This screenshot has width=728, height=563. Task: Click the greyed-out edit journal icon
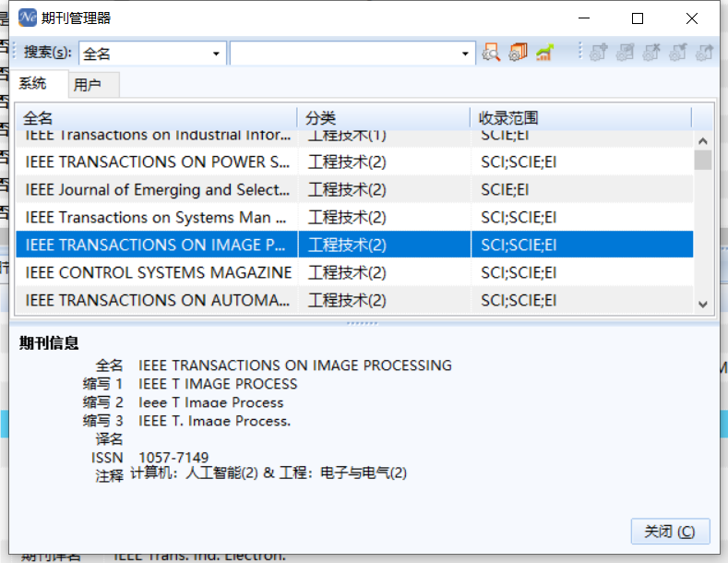pos(625,53)
